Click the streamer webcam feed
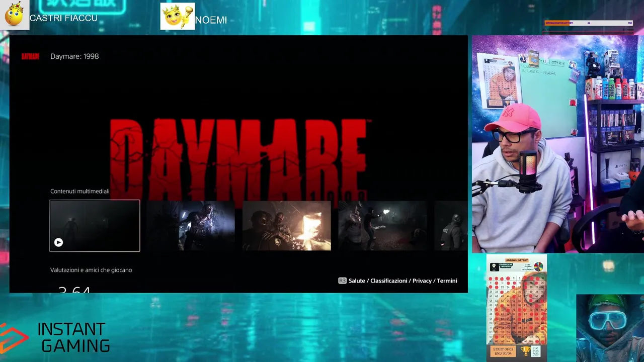This screenshot has height=362, width=644. (558, 144)
